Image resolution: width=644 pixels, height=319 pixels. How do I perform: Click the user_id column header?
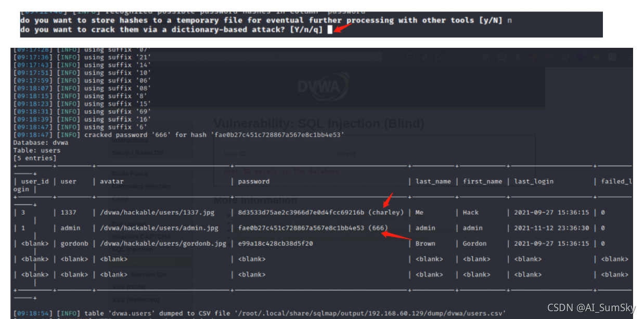click(x=35, y=182)
